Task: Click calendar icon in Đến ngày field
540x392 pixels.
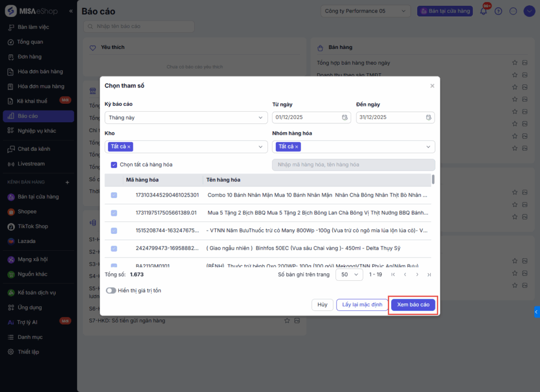Action: pos(429,117)
